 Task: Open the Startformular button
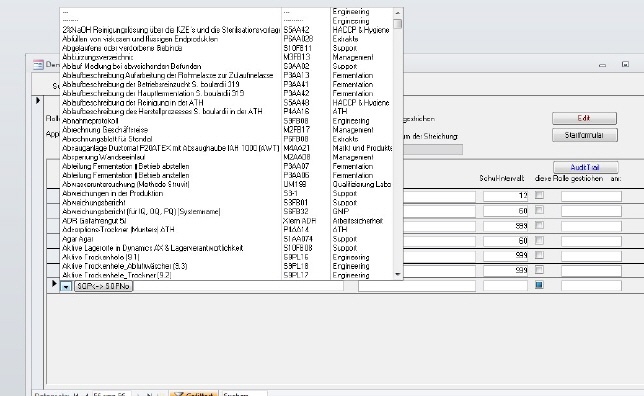click(x=584, y=135)
